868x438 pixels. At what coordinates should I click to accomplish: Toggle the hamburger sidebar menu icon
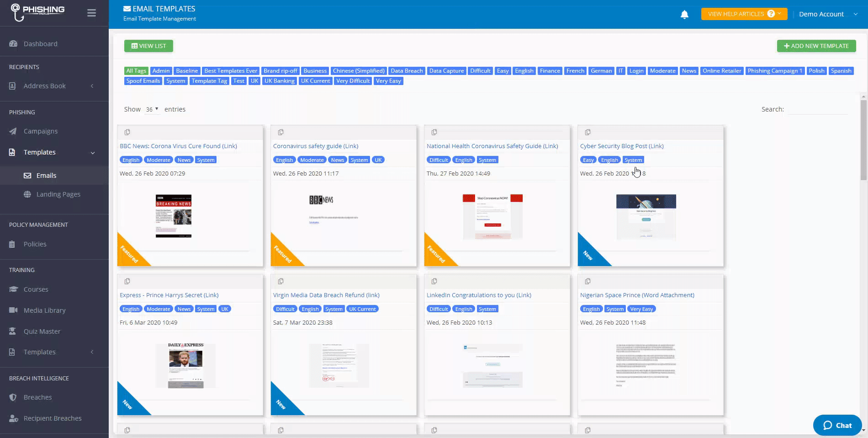coord(91,13)
